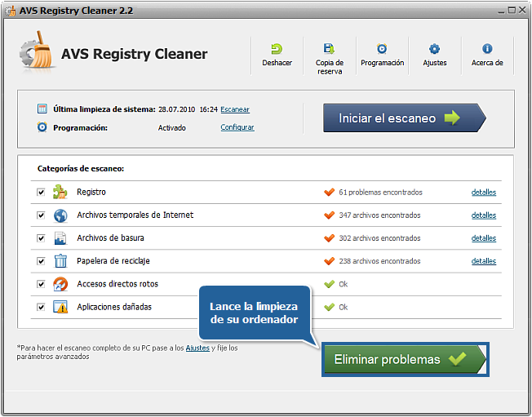Click the 'Ok' status of Aplicaciones dañadas
The height and width of the screenshot is (417, 532).
click(343, 307)
